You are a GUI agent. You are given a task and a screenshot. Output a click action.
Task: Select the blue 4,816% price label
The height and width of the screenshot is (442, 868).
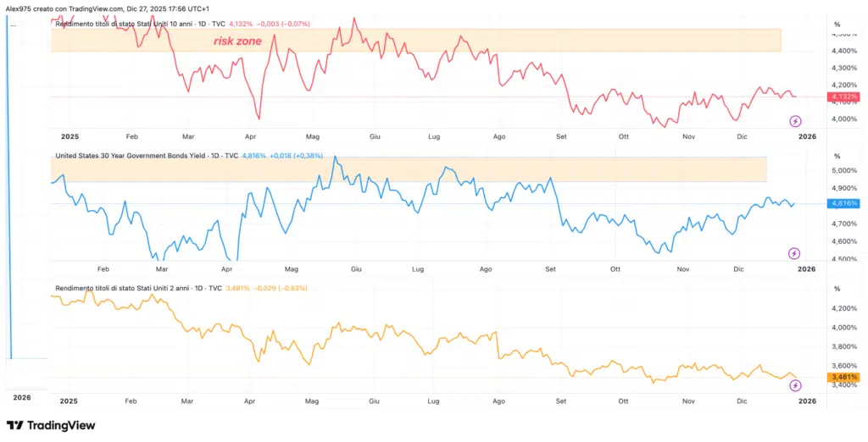[x=844, y=203]
